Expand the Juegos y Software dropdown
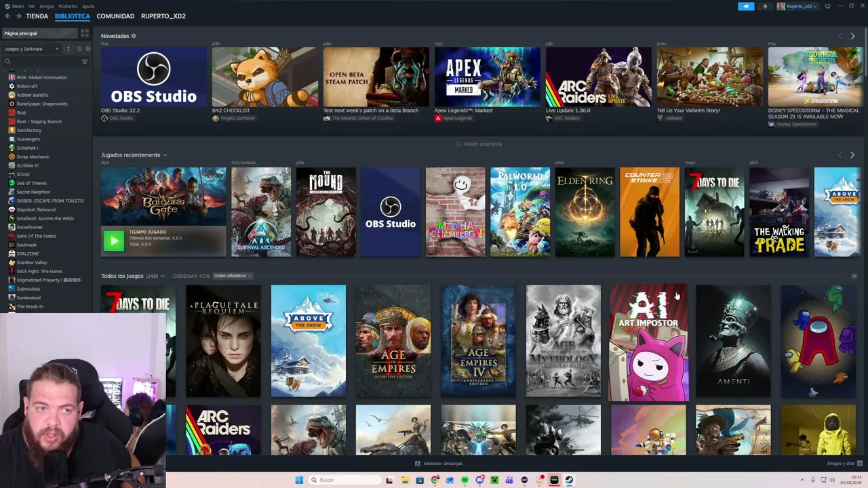This screenshot has height=488, width=868. click(x=32, y=49)
